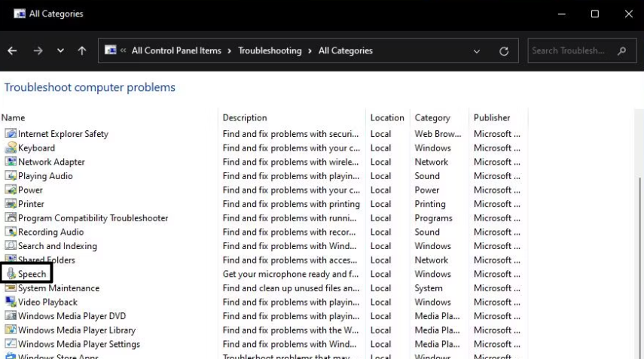Open the recent locations dropdown chevron

60,51
